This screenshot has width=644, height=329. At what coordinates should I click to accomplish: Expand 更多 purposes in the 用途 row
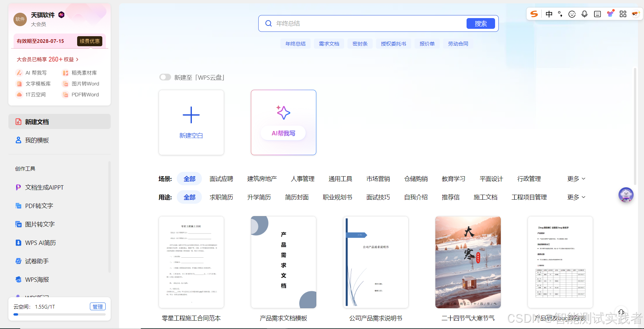[575, 197]
